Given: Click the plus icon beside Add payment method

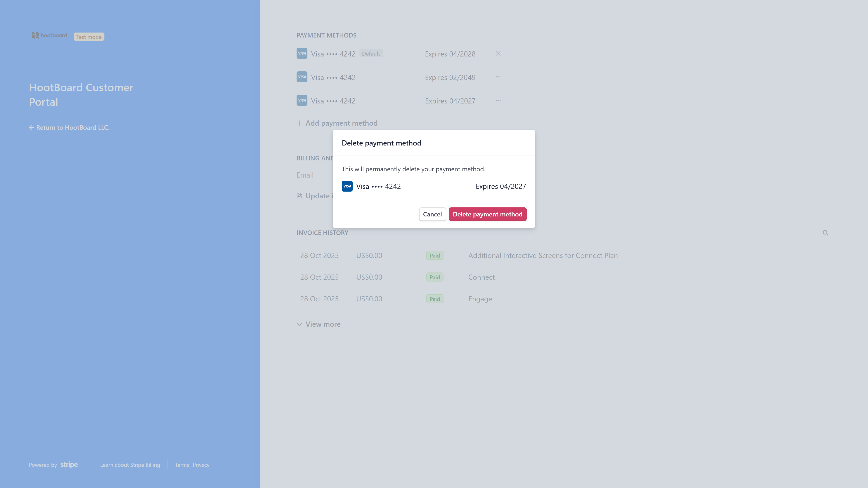Looking at the screenshot, I should [299, 123].
